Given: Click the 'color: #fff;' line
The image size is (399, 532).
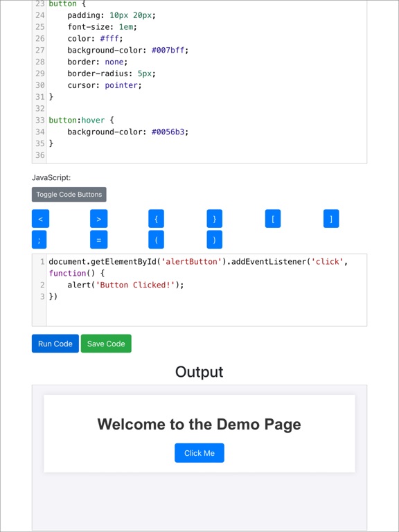Looking at the screenshot, I should [96, 38].
